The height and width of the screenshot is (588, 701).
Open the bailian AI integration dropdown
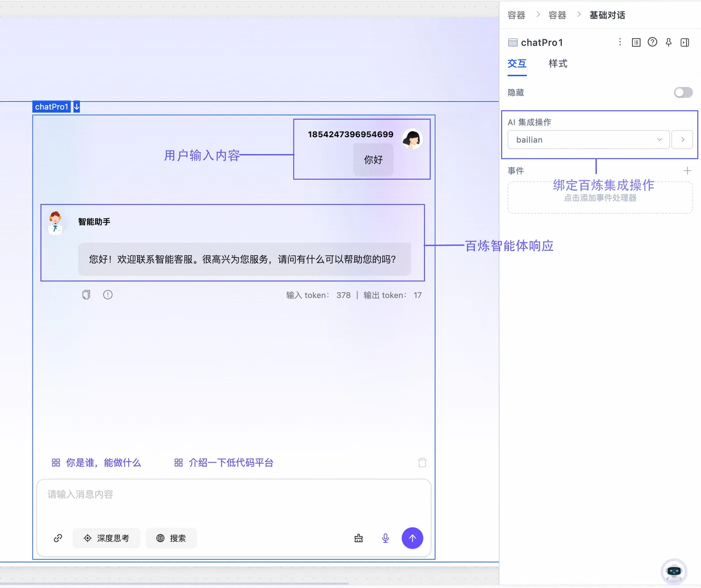588,140
